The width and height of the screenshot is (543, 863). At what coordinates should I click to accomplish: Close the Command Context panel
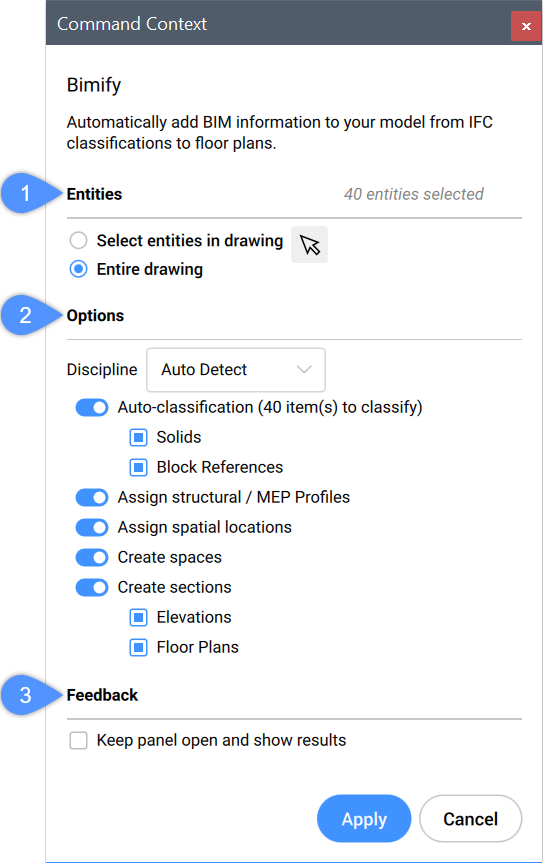[526, 26]
